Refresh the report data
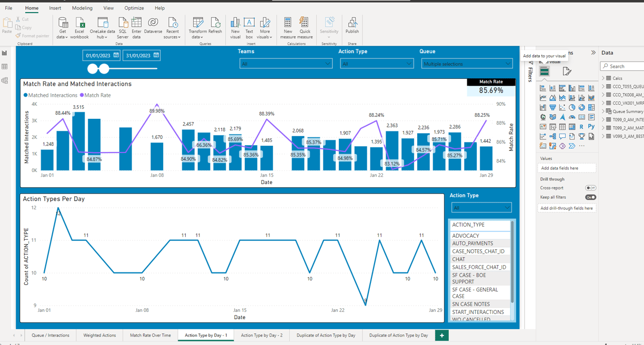This screenshot has width=644, height=345. coord(215,25)
